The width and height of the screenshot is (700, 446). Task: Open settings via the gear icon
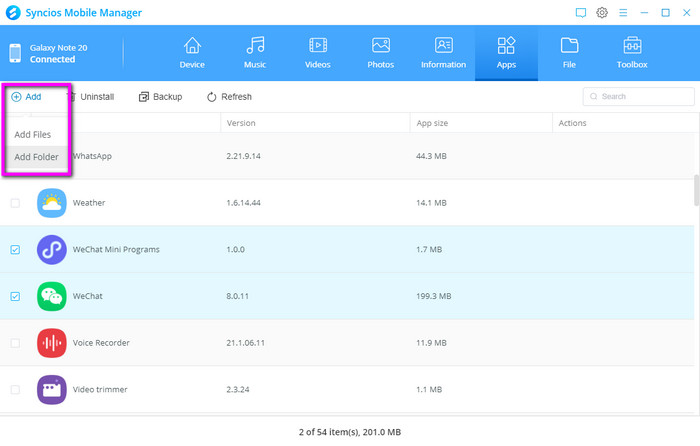tap(602, 13)
